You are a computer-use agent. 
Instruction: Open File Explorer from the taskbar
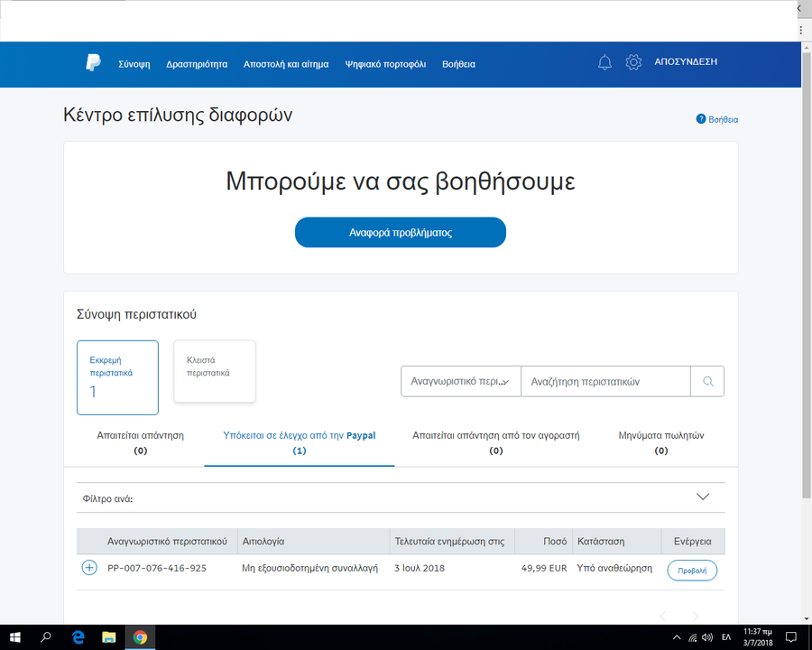pyautogui.click(x=109, y=637)
